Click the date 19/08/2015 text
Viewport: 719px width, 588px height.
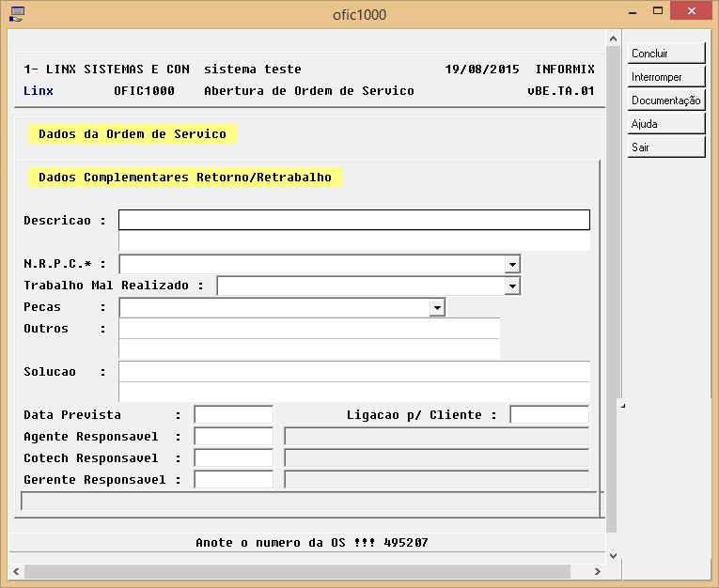(482, 70)
